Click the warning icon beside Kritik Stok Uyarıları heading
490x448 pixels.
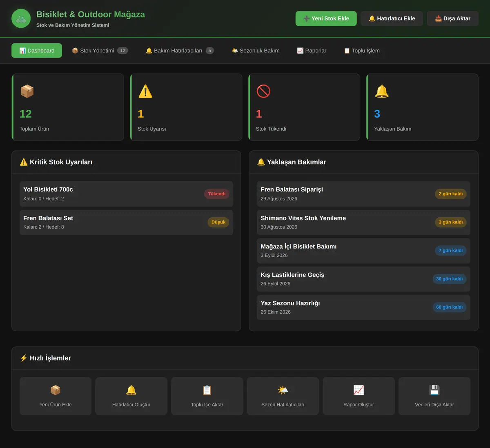point(24,162)
